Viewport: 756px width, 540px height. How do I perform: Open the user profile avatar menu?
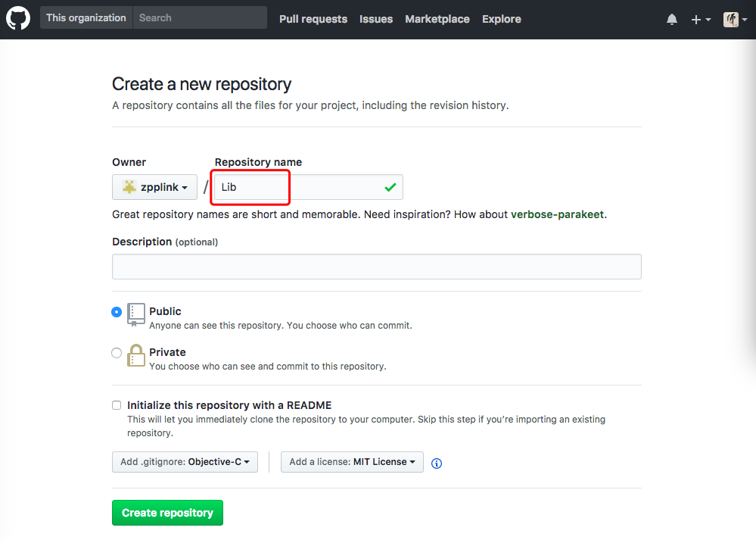click(x=734, y=20)
